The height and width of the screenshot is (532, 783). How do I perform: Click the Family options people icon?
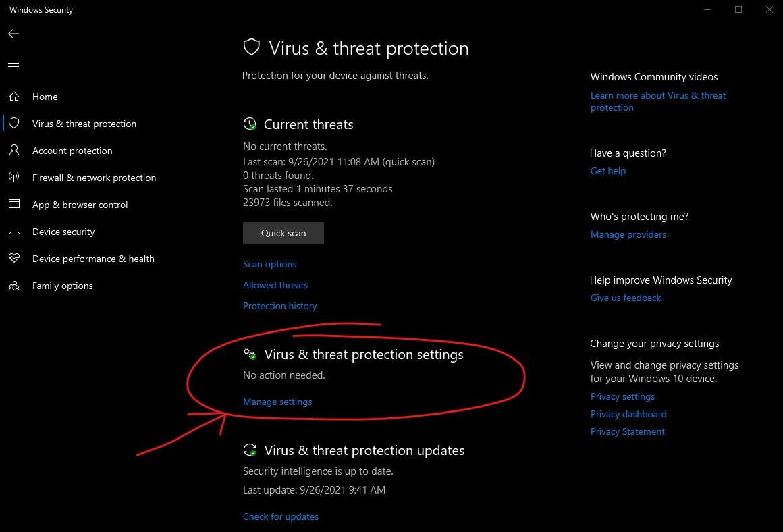click(x=14, y=286)
